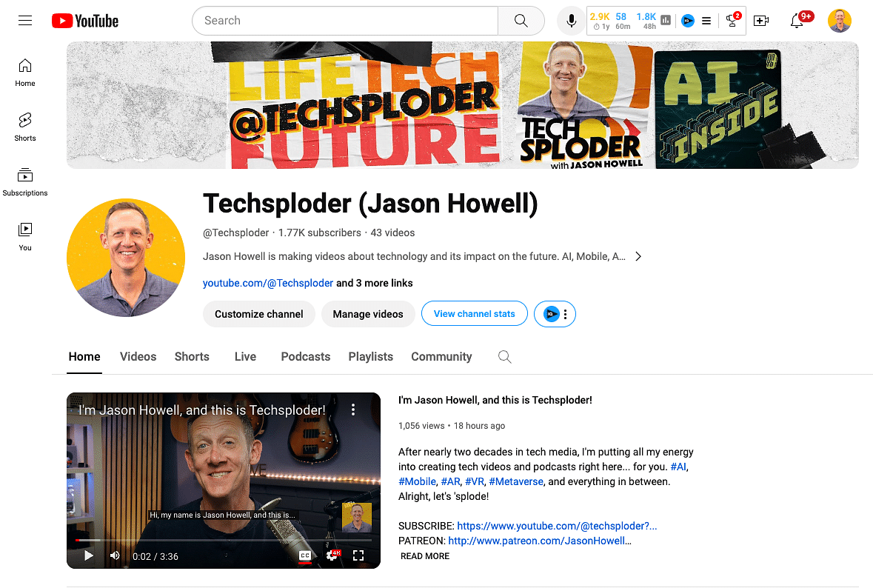
Task: Open the Community tab
Action: (x=441, y=357)
